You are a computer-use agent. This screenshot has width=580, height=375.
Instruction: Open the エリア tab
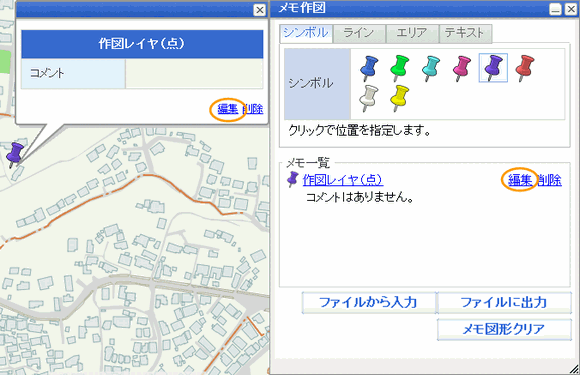click(412, 33)
